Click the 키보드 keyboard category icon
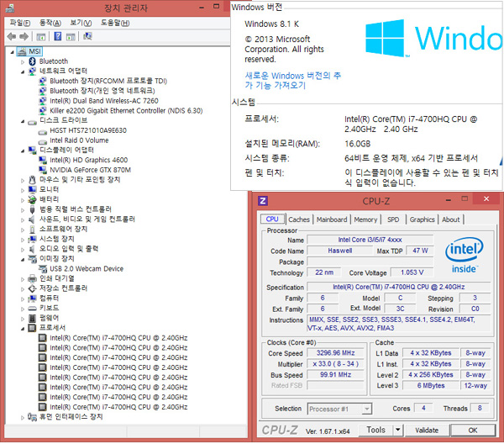 32,309
